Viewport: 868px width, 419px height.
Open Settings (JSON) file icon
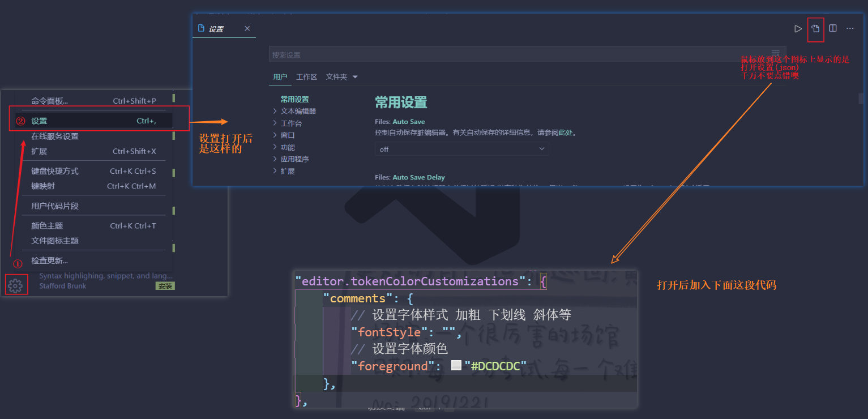[815, 28]
